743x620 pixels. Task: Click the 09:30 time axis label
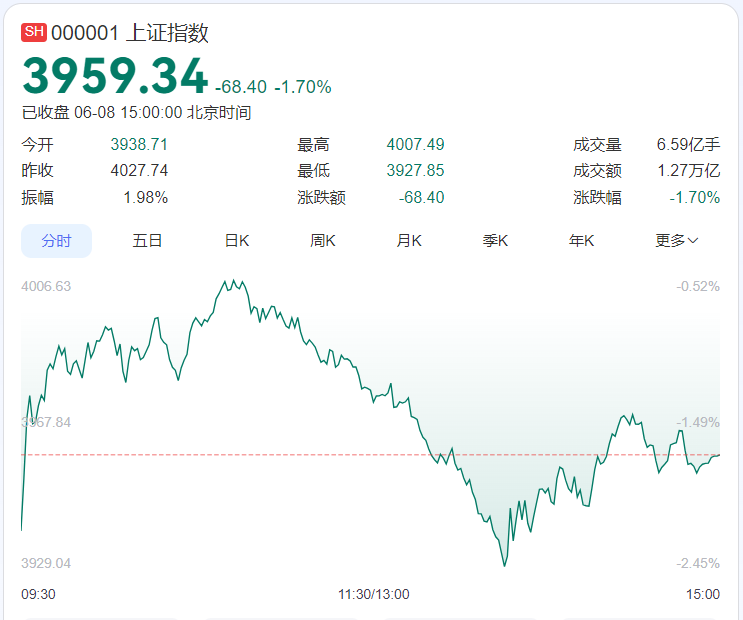[38, 594]
